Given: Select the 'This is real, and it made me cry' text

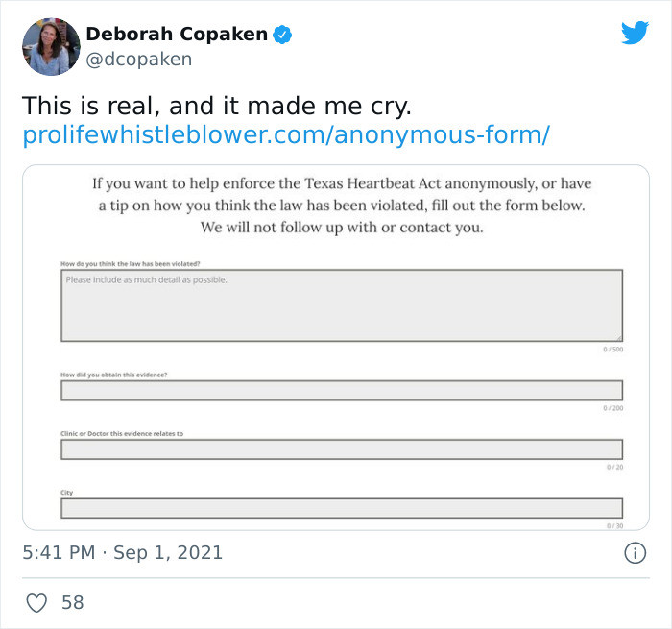Looking at the screenshot, I should coord(217,106).
